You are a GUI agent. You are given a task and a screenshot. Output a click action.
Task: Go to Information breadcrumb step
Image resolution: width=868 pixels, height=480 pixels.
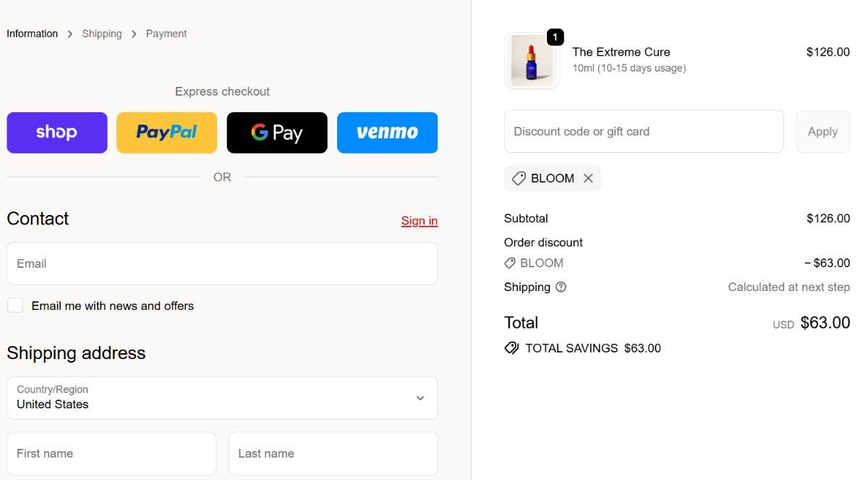point(33,34)
